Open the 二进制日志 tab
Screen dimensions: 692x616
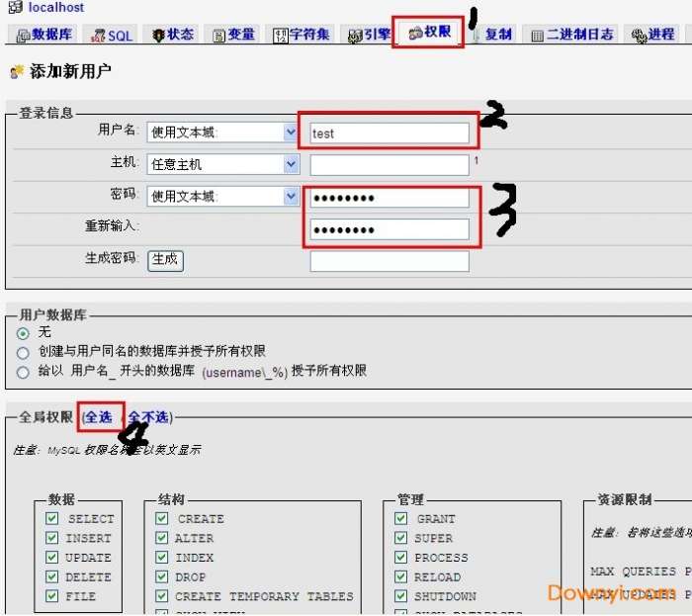[x=572, y=35]
